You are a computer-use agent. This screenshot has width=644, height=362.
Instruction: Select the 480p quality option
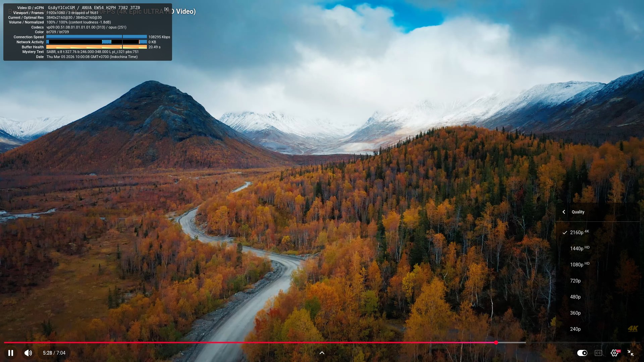[575, 297]
